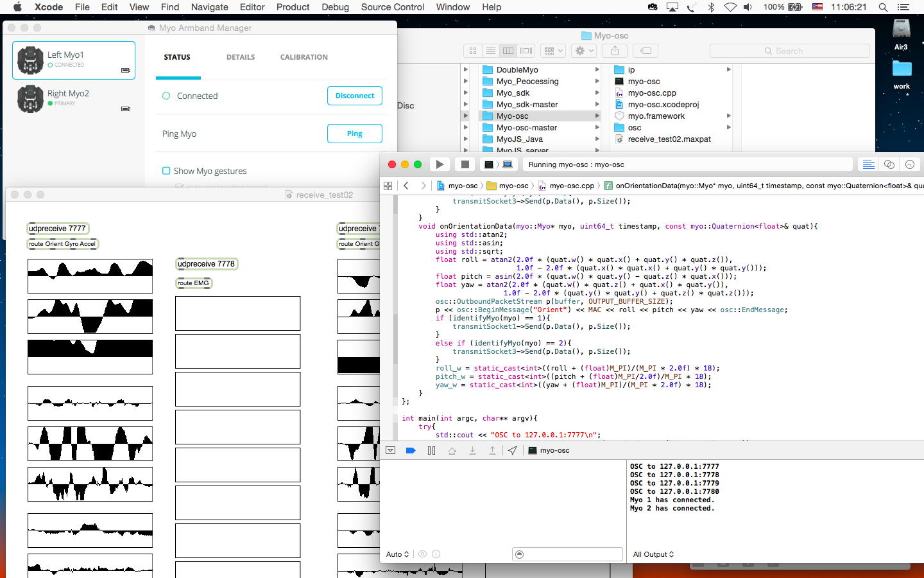The height and width of the screenshot is (578, 924).
Task: Open the related items grid icon
Action: point(388,186)
